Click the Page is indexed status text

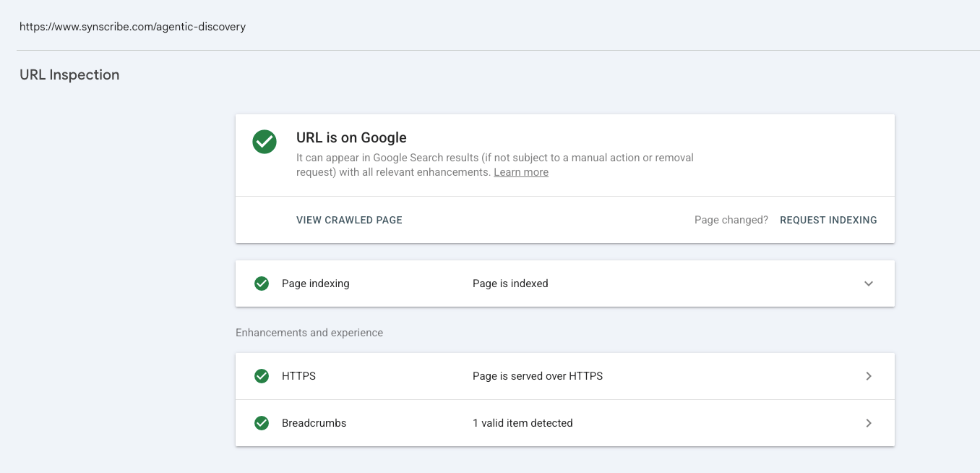click(510, 284)
